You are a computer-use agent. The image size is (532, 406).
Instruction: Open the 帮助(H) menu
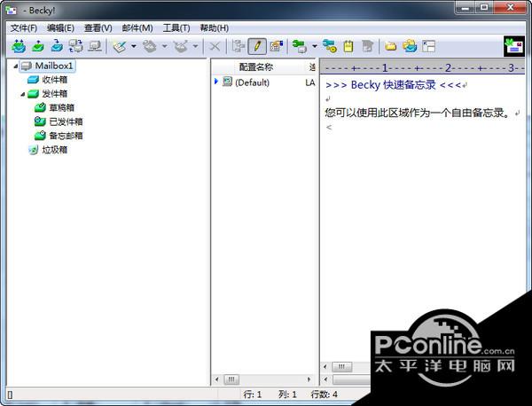click(x=214, y=27)
